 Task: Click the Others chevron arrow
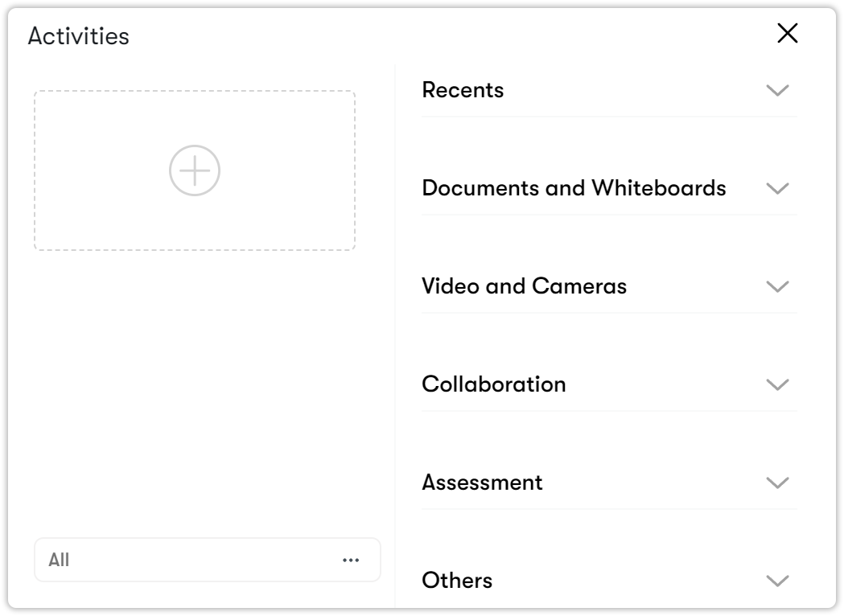777,581
